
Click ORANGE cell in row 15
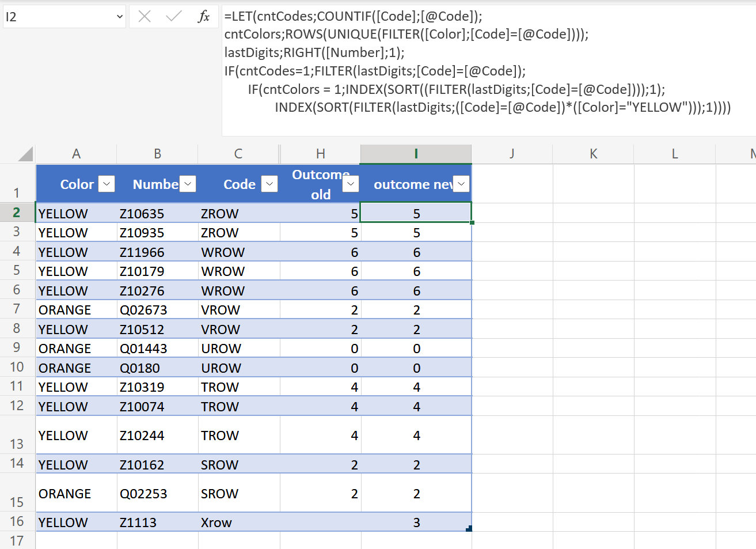coord(76,493)
